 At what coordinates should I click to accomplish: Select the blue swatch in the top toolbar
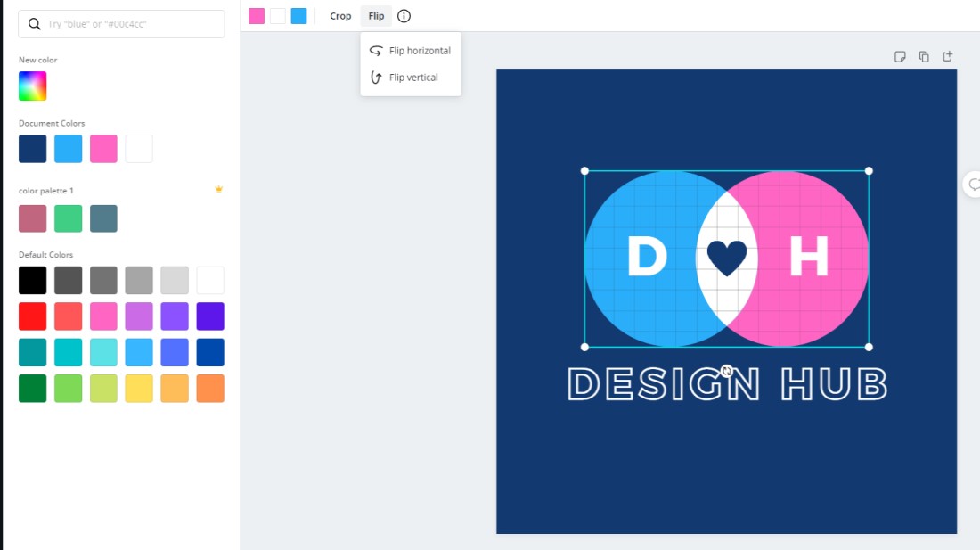point(298,16)
